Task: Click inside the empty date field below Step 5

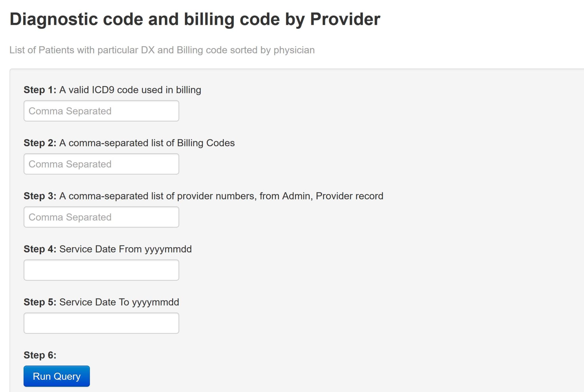Action: coord(102,323)
